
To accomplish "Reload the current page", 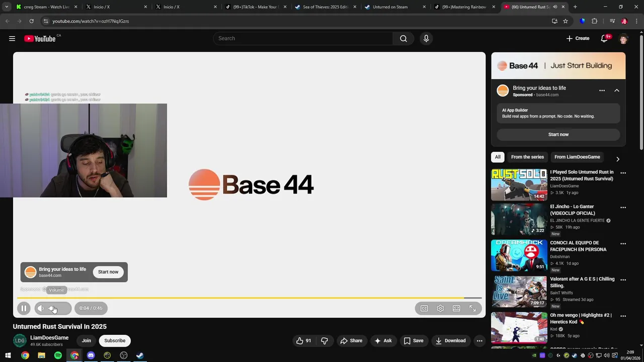I will (x=31, y=21).
